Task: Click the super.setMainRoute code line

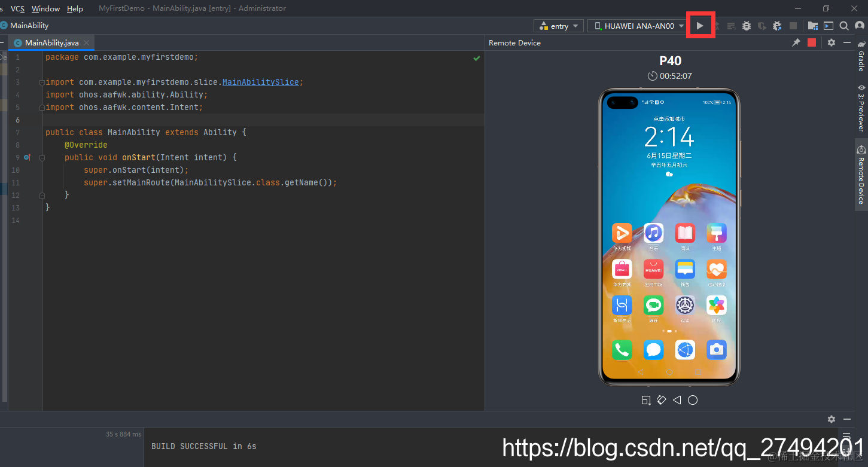Action: pyautogui.click(x=211, y=182)
